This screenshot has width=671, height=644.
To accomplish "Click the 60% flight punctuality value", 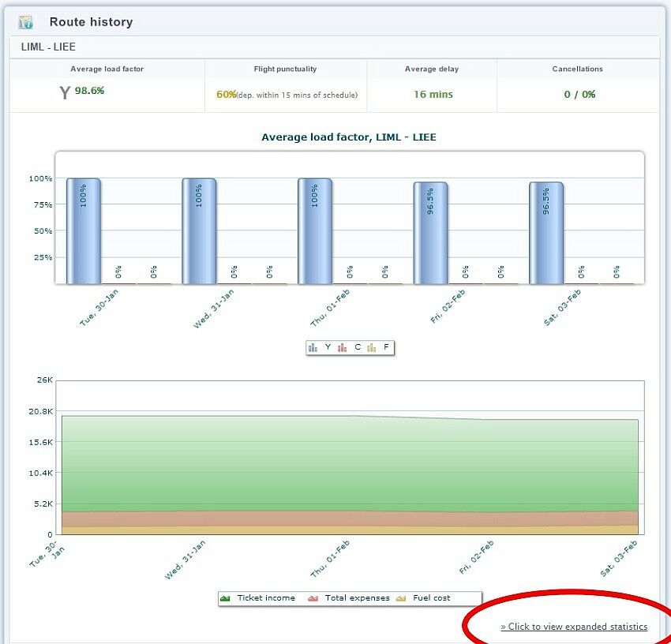I will pos(227,95).
